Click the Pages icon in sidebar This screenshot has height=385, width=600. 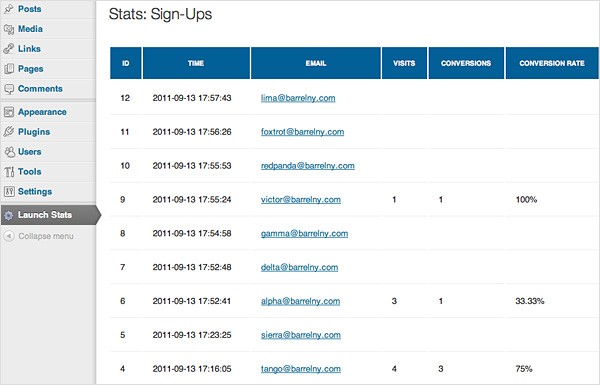pos(9,69)
